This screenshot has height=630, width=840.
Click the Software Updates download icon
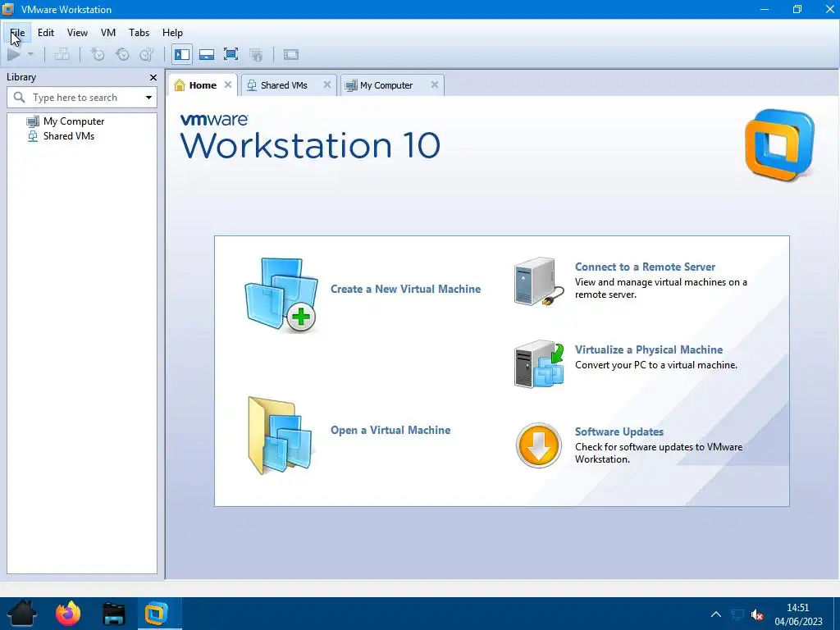click(538, 445)
